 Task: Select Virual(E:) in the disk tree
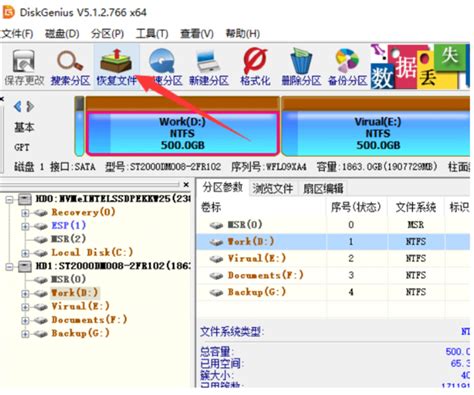[80, 306]
